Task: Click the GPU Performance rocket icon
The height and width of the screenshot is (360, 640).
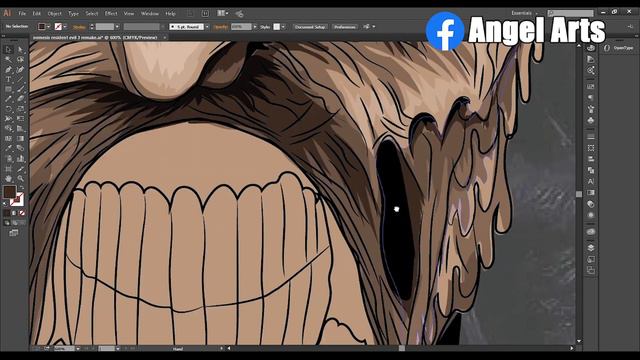Action: pos(240,13)
